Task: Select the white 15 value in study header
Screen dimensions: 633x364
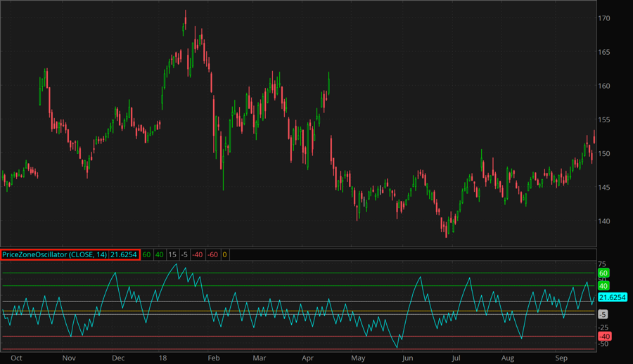Action: pyautogui.click(x=172, y=254)
